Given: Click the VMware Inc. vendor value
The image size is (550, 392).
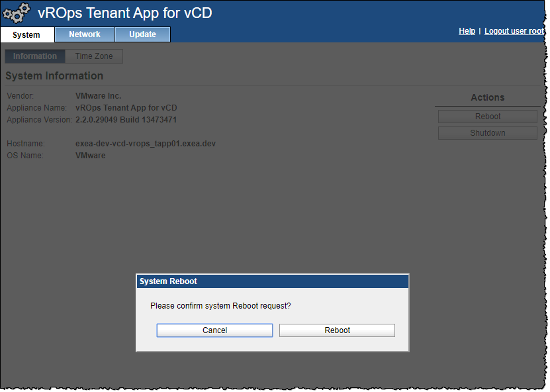Looking at the screenshot, I should click(99, 96).
